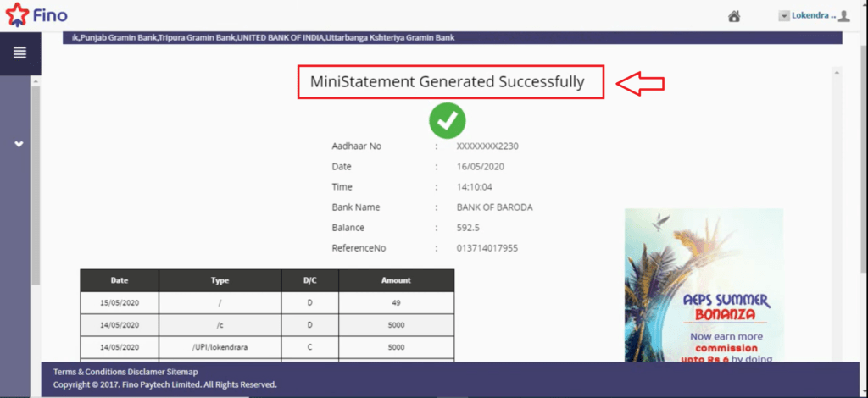Click the Aadhaar No label
The image size is (868, 398).
coord(357,146)
